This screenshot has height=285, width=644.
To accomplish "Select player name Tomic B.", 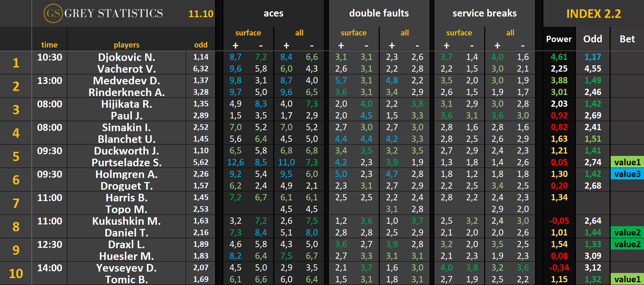I will [126, 279].
